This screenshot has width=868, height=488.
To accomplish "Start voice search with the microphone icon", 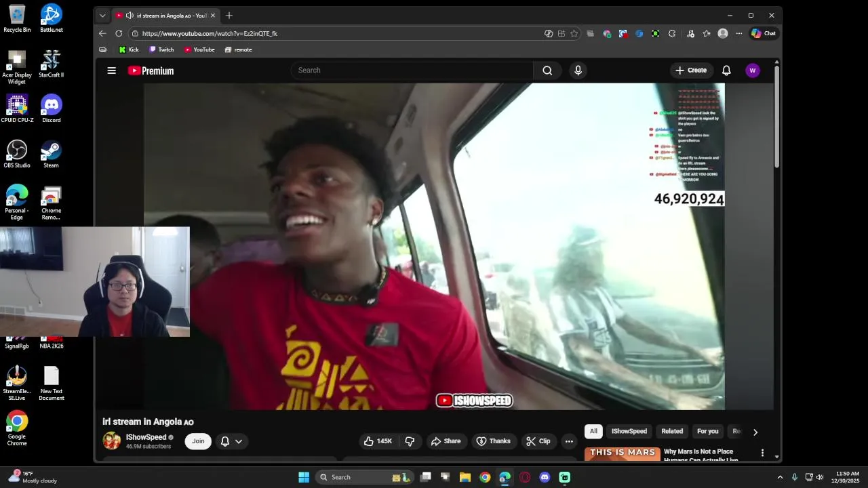I will click(578, 70).
